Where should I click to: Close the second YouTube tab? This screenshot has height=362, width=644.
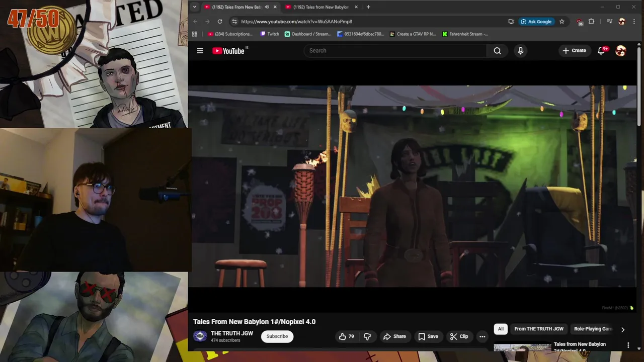tap(356, 7)
